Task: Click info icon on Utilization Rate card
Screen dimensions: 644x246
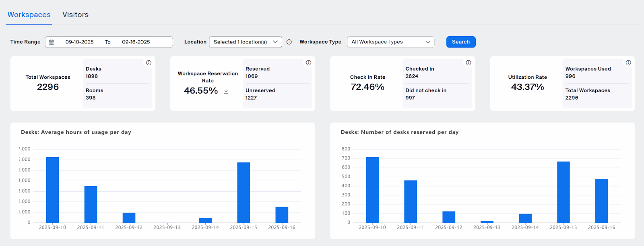Action: click(628, 63)
